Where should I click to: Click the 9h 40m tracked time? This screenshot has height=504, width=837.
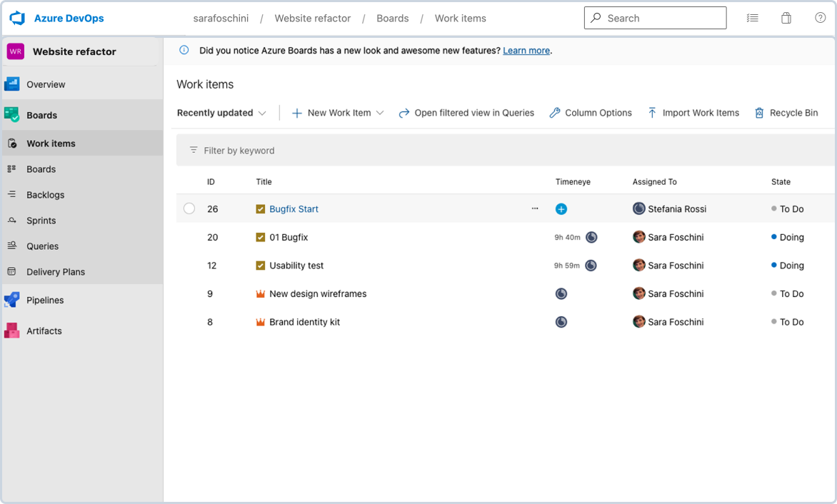point(567,237)
